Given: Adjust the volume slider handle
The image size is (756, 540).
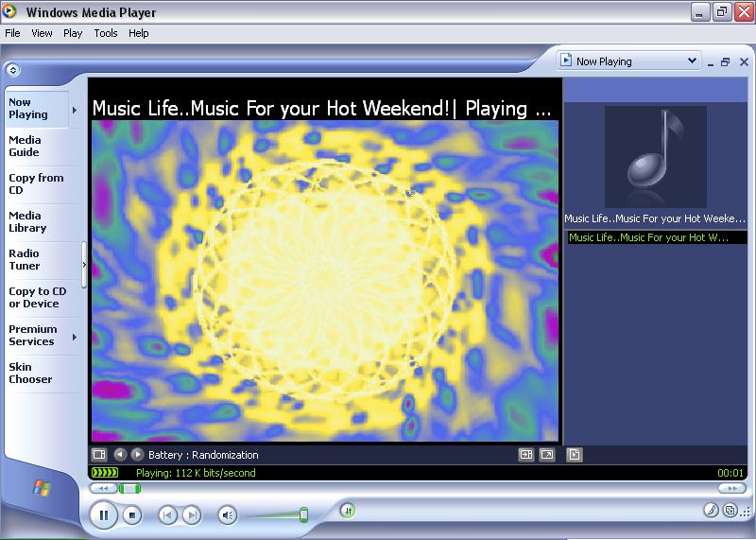Looking at the screenshot, I should point(303,514).
